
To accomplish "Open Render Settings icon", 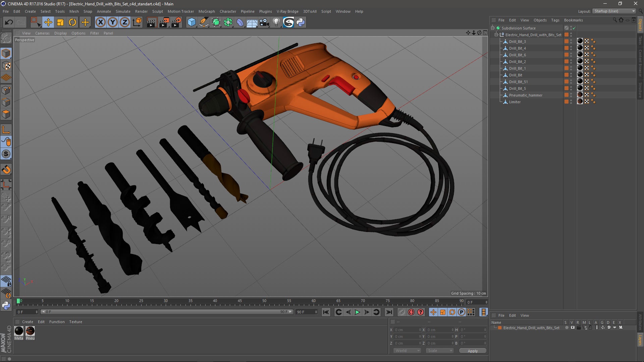I will tap(176, 22).
